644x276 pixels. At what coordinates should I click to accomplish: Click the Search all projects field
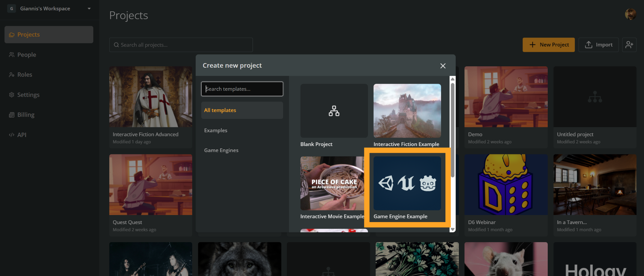pyautogui.click(x=181, y=45)
